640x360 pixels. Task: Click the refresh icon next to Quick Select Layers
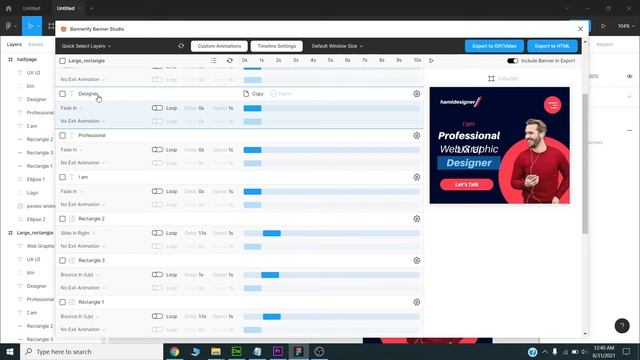click(181, 46)
